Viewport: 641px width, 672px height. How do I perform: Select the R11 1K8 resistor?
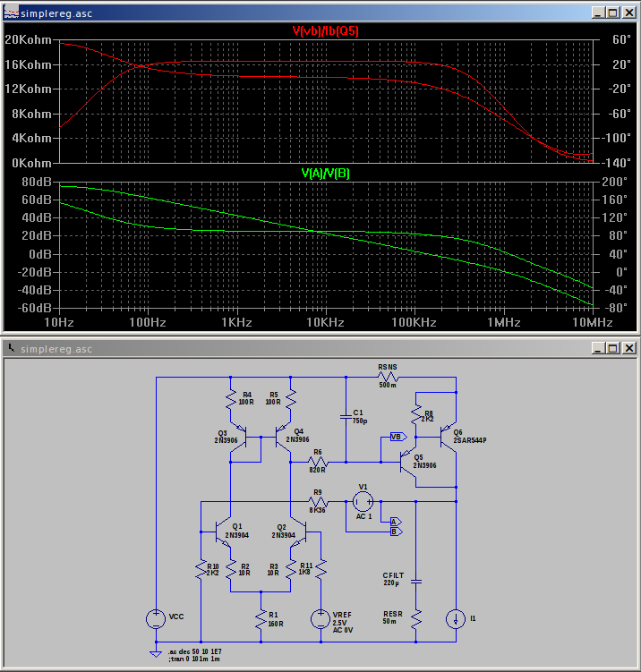point(320,570)
